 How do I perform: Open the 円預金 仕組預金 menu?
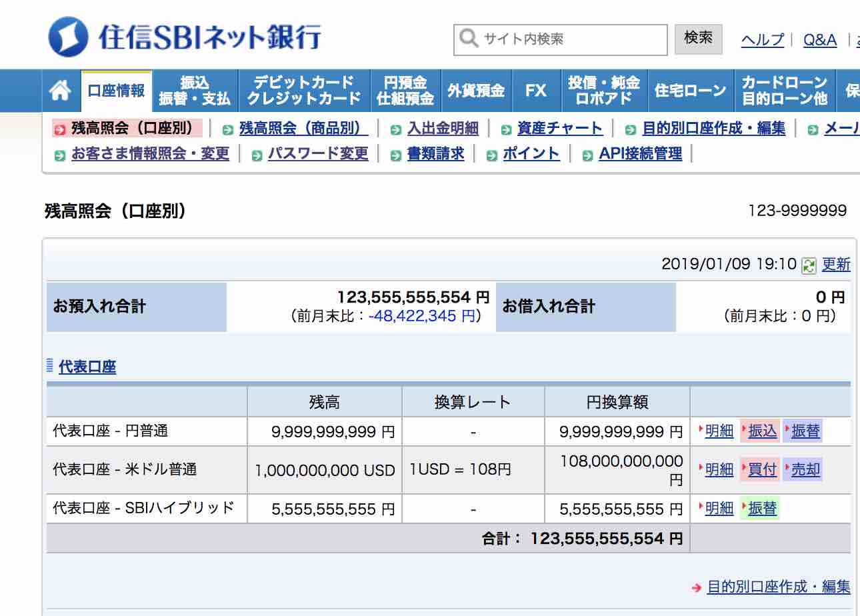point(405,91)
